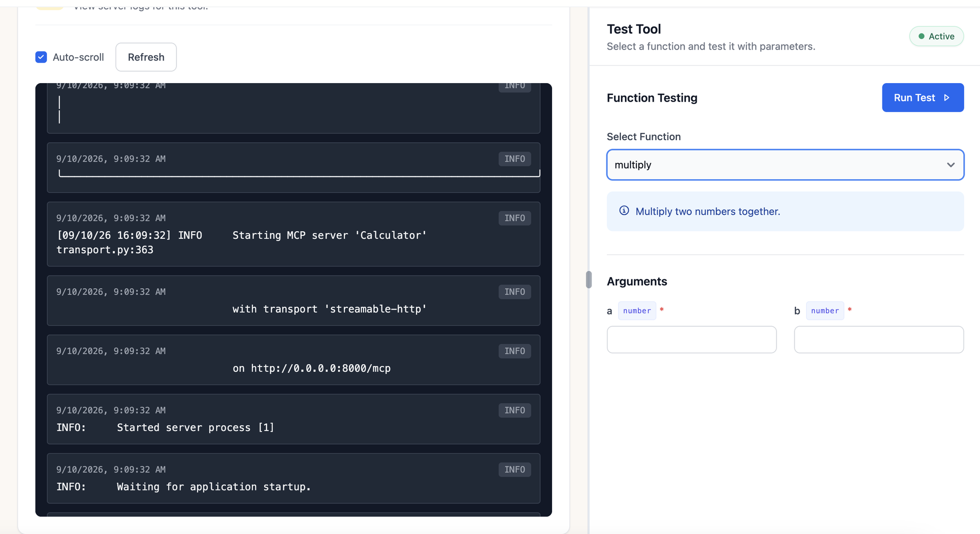Click the INFO badge on the Started server entry
The image size is (980, 534).
[x=514, y=410]
